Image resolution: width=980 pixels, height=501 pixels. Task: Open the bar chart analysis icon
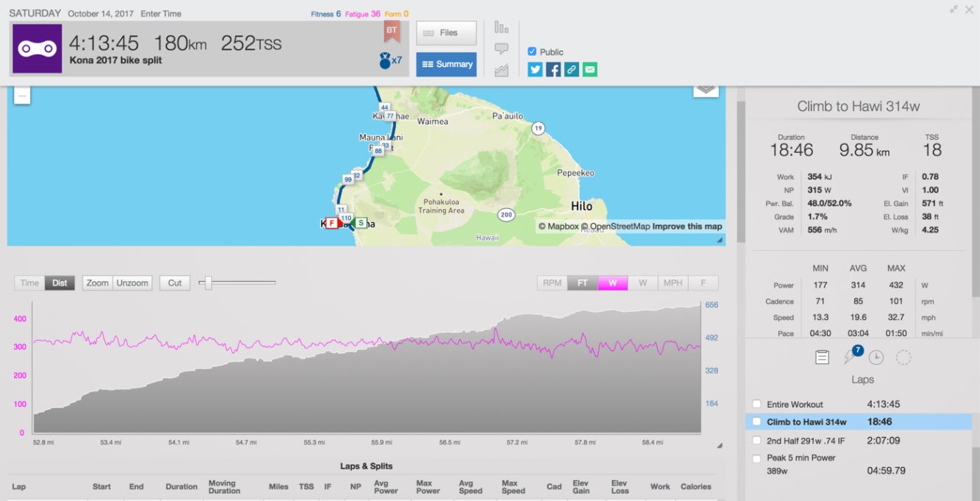point(502,28)
